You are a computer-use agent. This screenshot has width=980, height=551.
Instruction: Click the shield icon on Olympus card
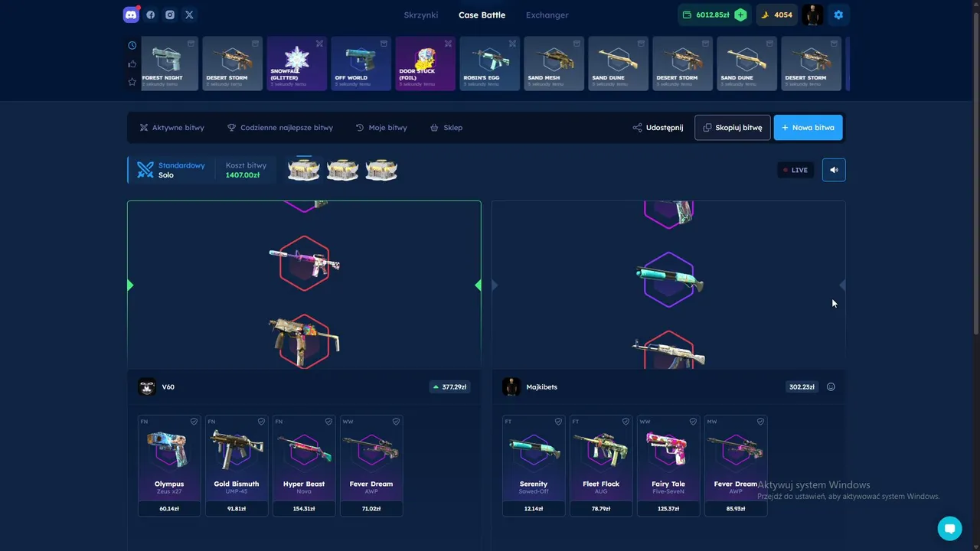pos(194,422)
